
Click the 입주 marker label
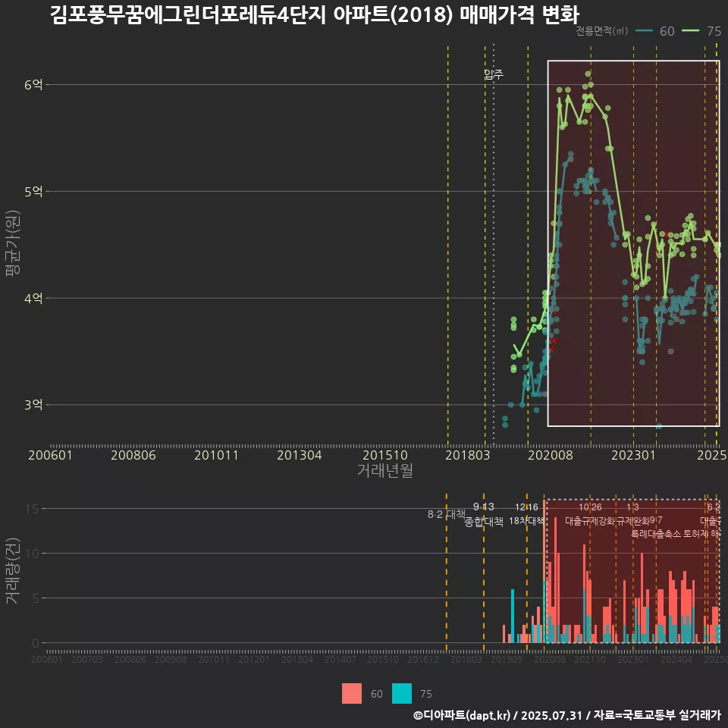click(x=494, y=74)
